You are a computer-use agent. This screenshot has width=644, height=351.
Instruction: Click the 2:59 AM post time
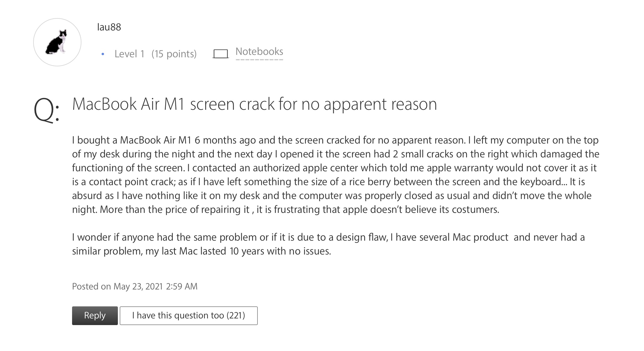point(182,286)
